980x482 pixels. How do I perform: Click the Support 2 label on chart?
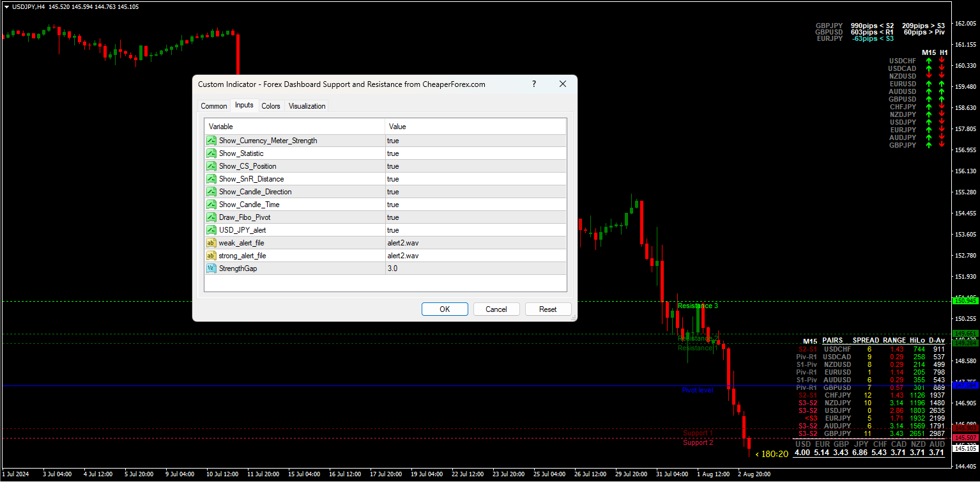698,442
